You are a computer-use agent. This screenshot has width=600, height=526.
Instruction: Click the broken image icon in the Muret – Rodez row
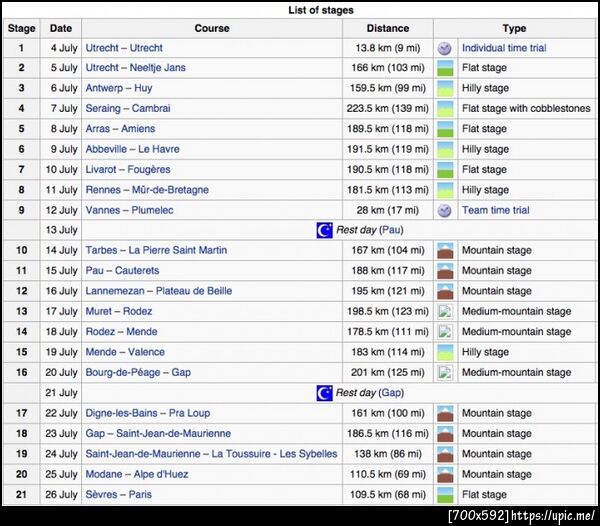(x=445, y=311)
